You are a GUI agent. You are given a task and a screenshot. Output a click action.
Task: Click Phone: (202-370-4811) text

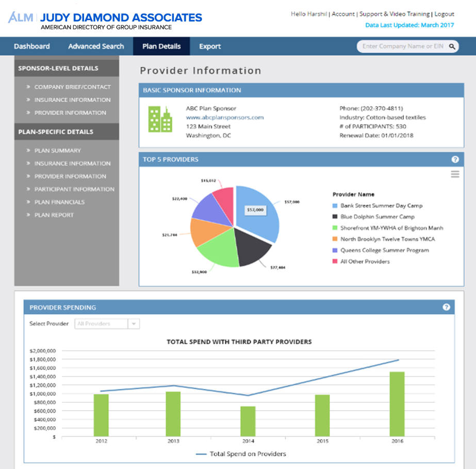click(x=371, y=108)
